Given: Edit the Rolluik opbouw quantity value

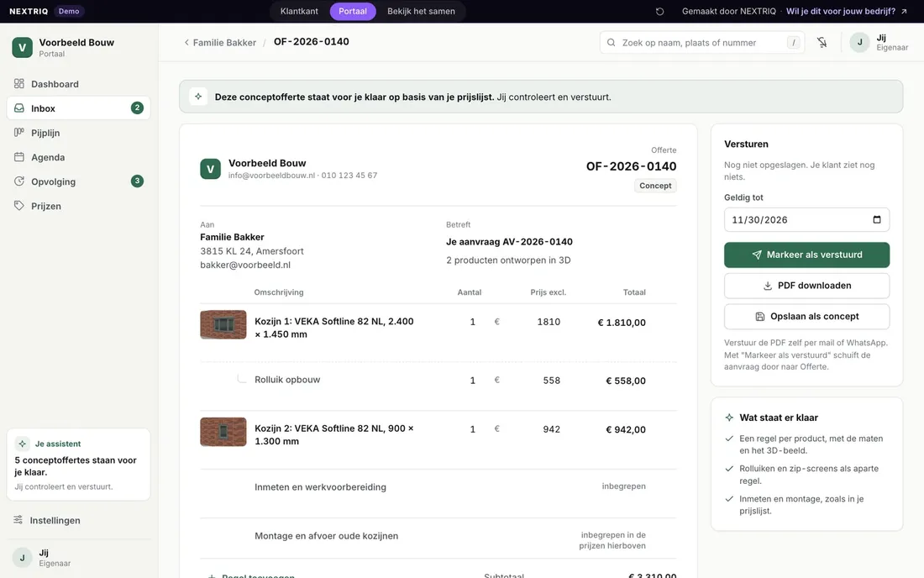Looking at the screenshot, I should 473,380.
